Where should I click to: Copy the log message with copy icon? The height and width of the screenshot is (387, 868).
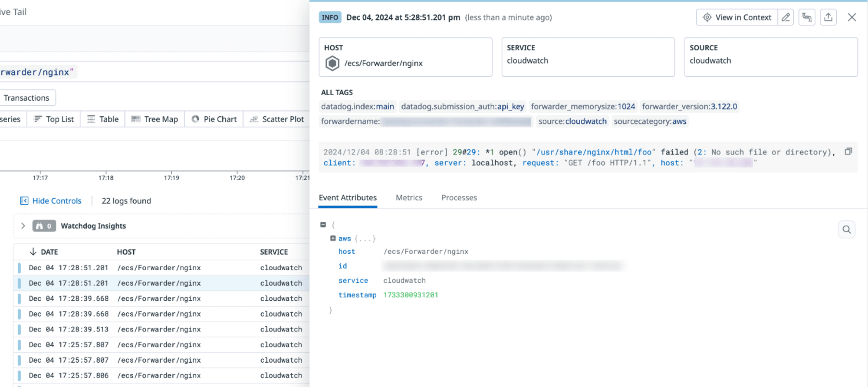click(848, 151)
